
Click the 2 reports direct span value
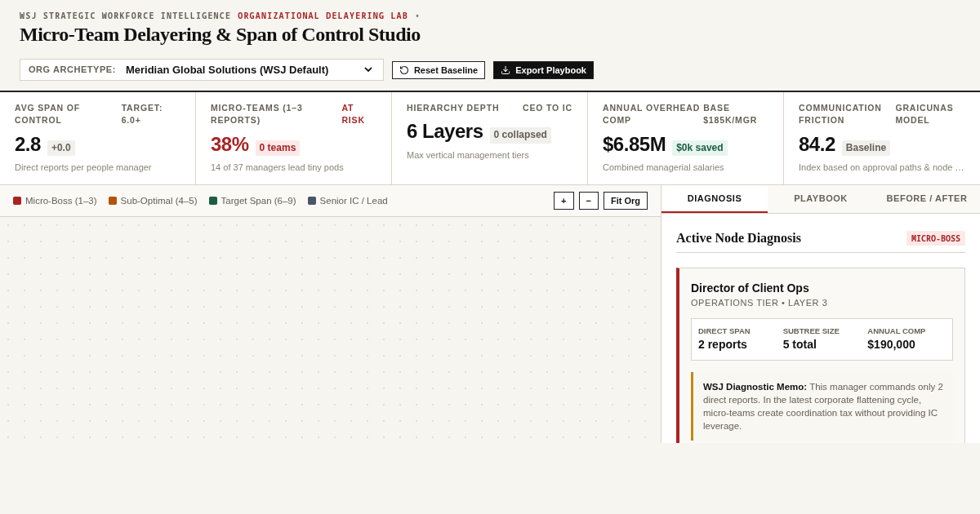click(723, 344)
